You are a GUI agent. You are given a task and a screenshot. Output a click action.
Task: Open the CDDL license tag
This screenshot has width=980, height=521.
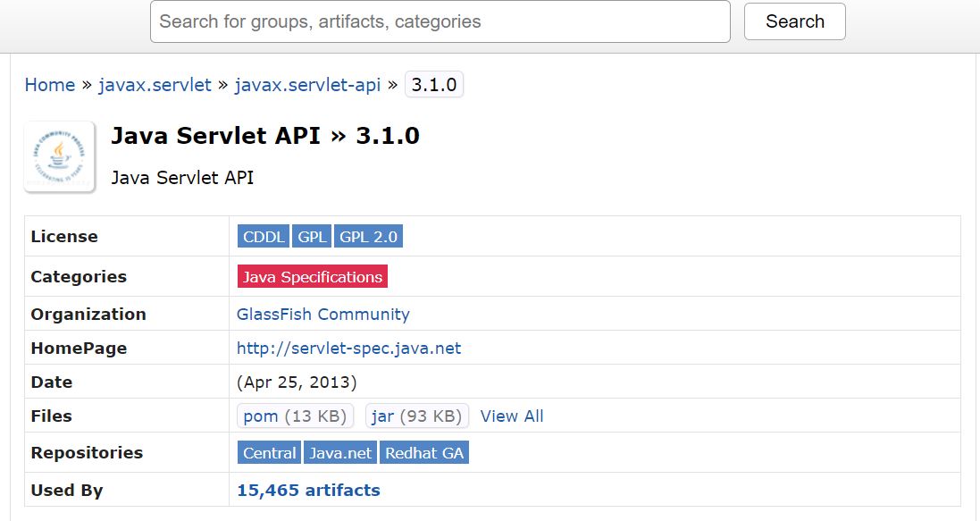(264, 237)
